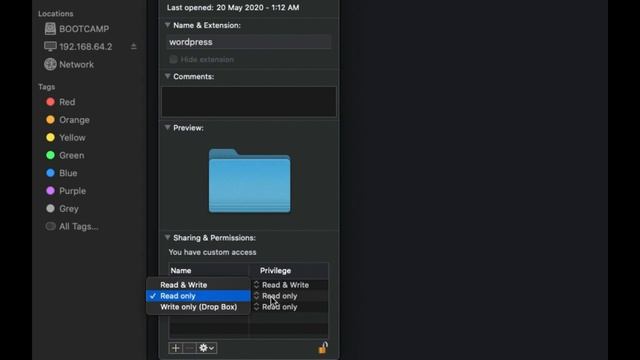The height and width of the screenshot is (360, 640).
Task: Click the Privilege column header
Action: coord(276,271)
